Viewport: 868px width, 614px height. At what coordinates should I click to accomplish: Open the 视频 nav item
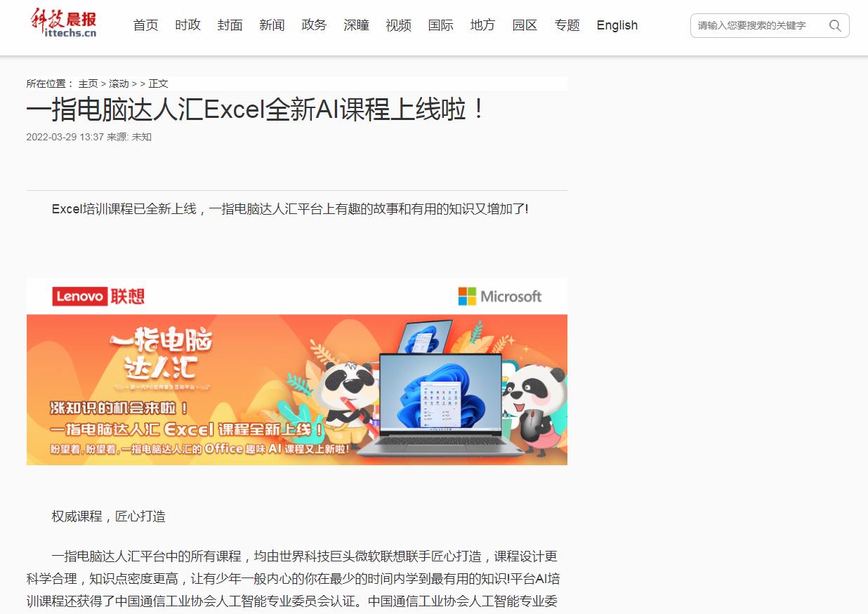click(399, 25)
